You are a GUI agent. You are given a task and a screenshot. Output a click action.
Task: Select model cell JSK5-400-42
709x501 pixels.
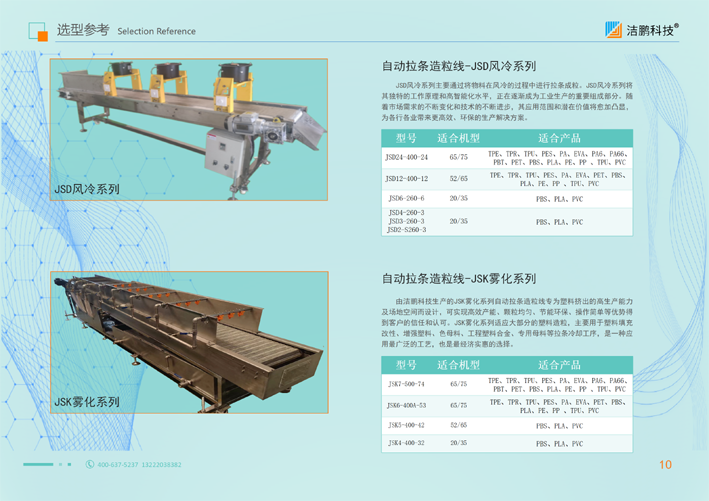[406, 425]
